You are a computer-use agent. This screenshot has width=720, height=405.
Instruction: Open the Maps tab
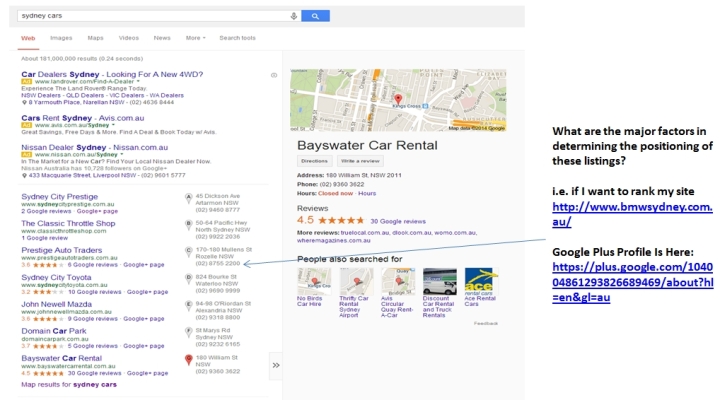pos(96,38)
